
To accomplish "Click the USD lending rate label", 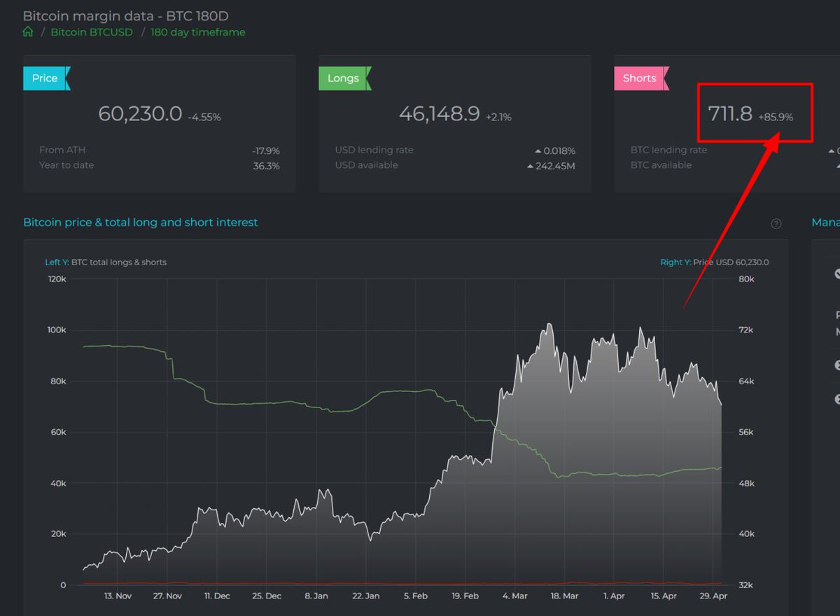I will tap(374, 150).
